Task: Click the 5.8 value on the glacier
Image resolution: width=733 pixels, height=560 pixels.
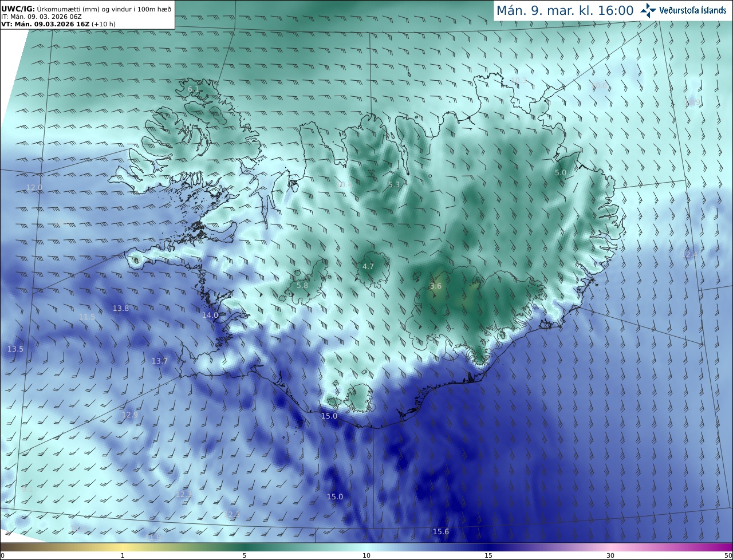Action: [302, 285]
